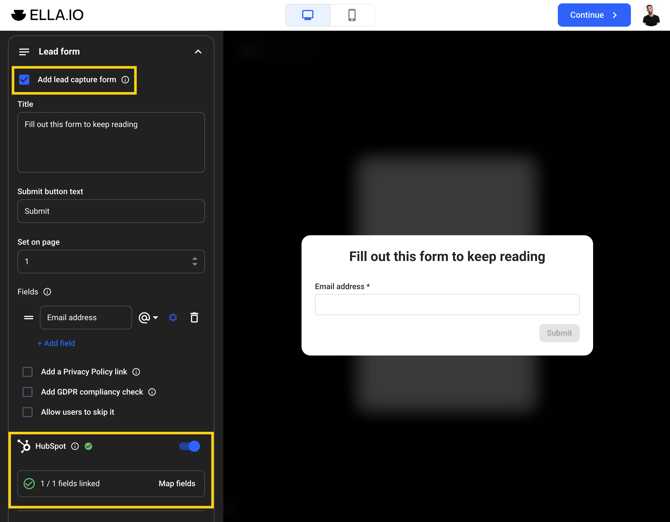
Task: Switch to mobile preview mode
Action: click(x=352, y=15)
